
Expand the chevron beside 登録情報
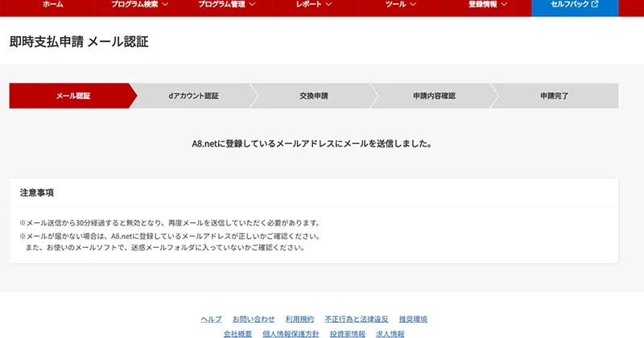click(x=505, y=5)
